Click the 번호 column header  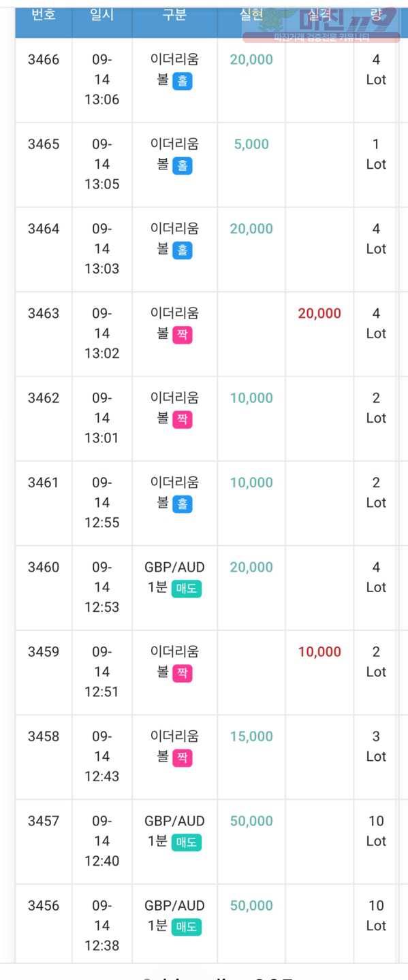tap(44, 15)
